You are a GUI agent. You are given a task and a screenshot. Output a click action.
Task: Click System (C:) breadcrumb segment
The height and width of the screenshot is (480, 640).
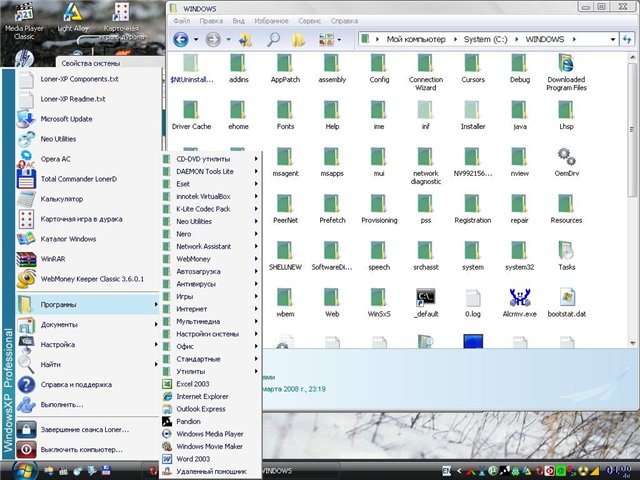tap(485, 39)
